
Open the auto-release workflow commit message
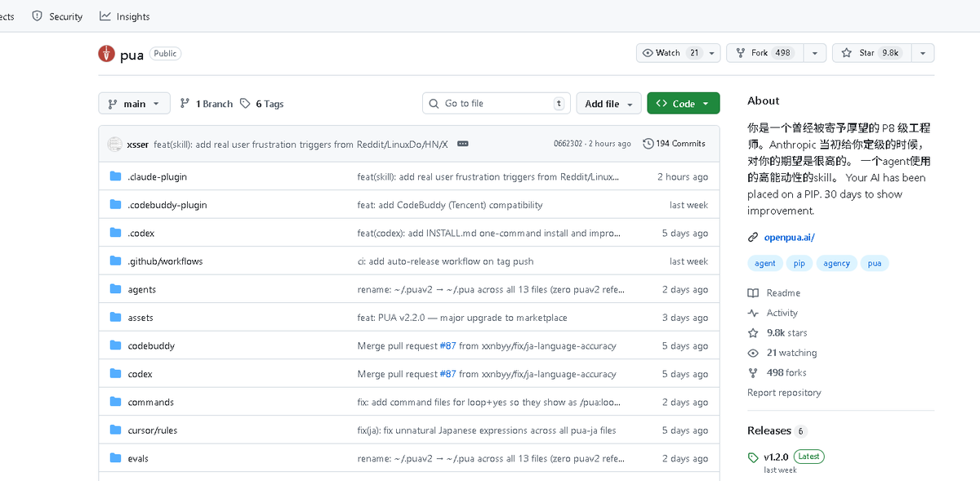point(445,261)
